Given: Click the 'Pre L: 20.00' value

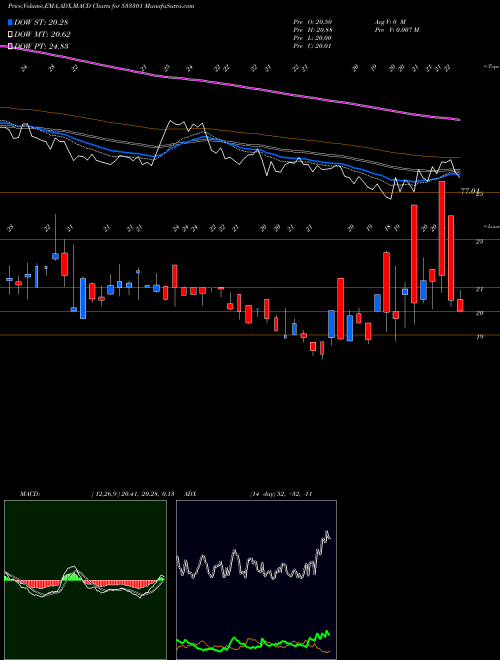Looking at the screenshot, I should tap(313, 37).
